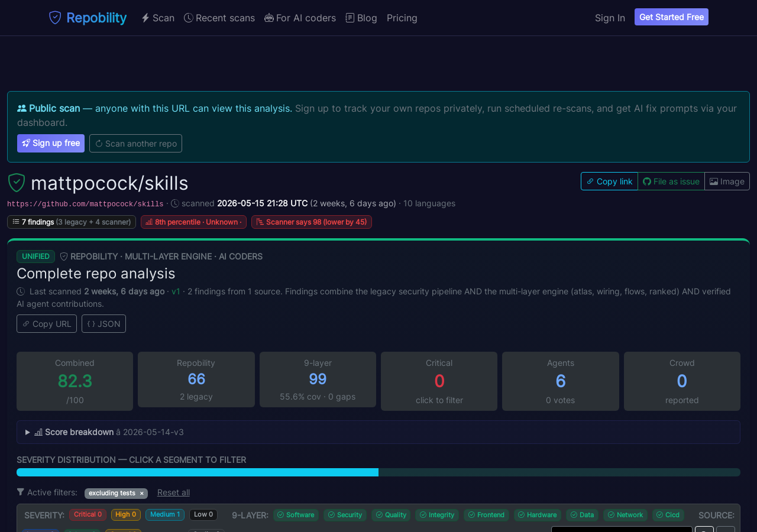Click the Sign In link

[610, 18]
